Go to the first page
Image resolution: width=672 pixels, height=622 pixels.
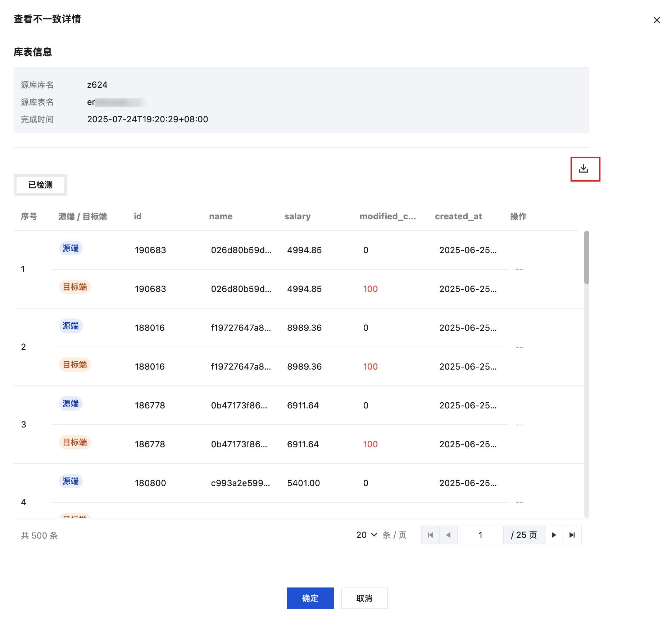tap(430, 535)
